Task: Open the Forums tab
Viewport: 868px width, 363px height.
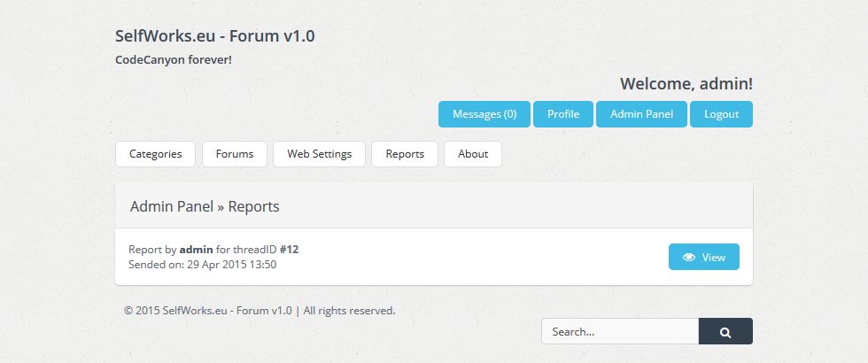Action: pyautogui.click(x=235, y=154)
